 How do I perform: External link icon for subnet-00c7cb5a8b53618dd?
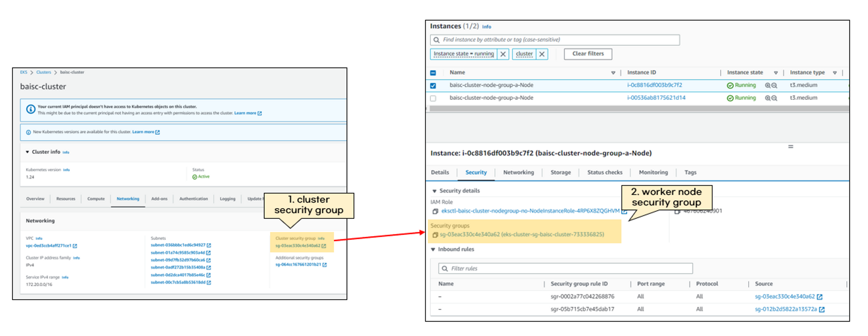tap(209, 282)
